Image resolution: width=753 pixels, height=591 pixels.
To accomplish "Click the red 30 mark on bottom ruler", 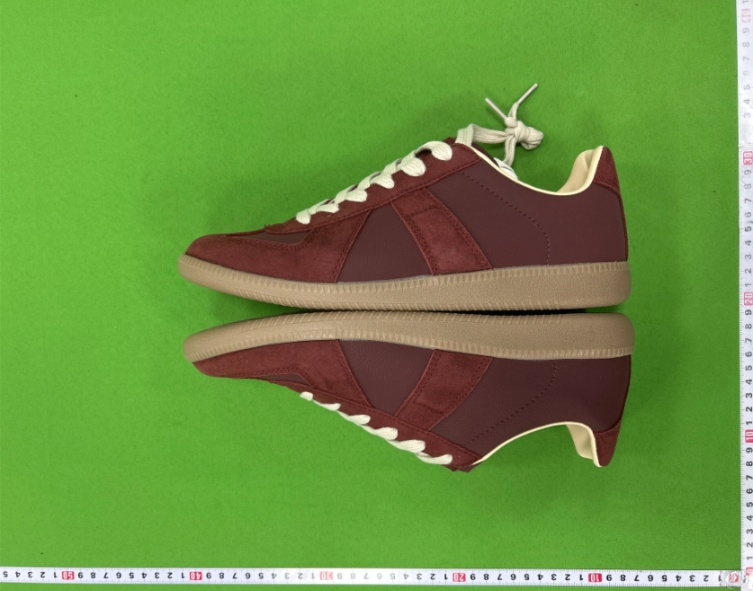I will pyautogui.click(x=327, y=575).
